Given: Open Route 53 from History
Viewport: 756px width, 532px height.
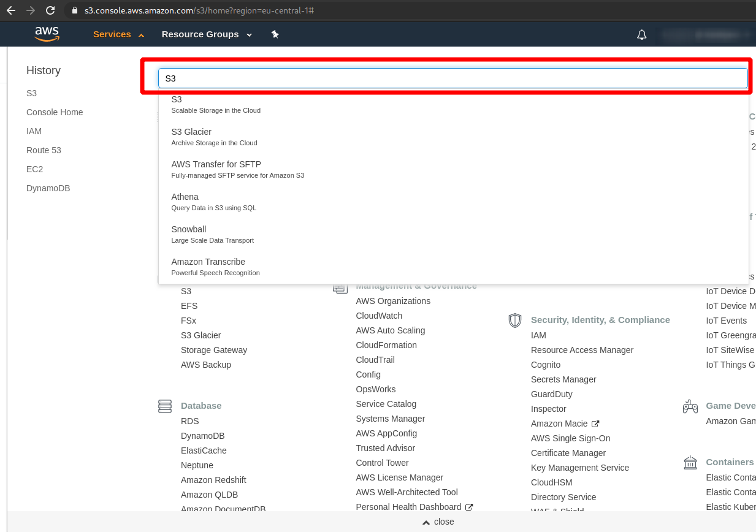Looking at the screenshot, I should click(x=44, y=150).
